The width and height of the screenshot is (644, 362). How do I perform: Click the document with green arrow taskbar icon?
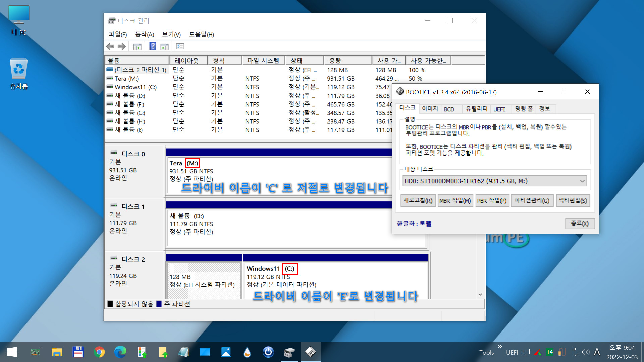(142, 352)
